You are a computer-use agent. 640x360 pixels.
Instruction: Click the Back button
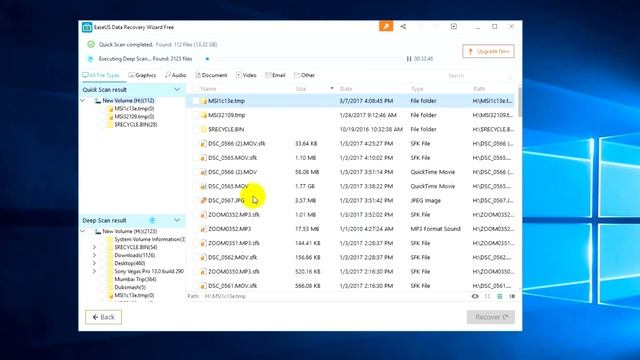pos(103,317)
